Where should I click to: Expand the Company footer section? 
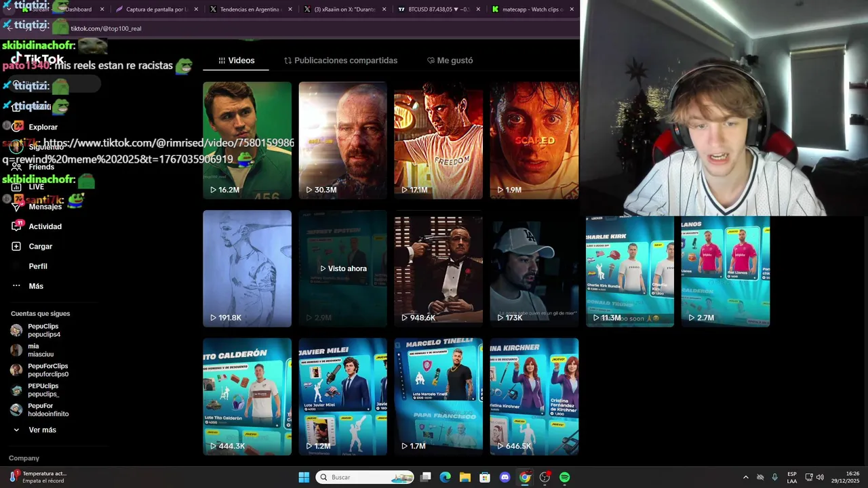24,458
